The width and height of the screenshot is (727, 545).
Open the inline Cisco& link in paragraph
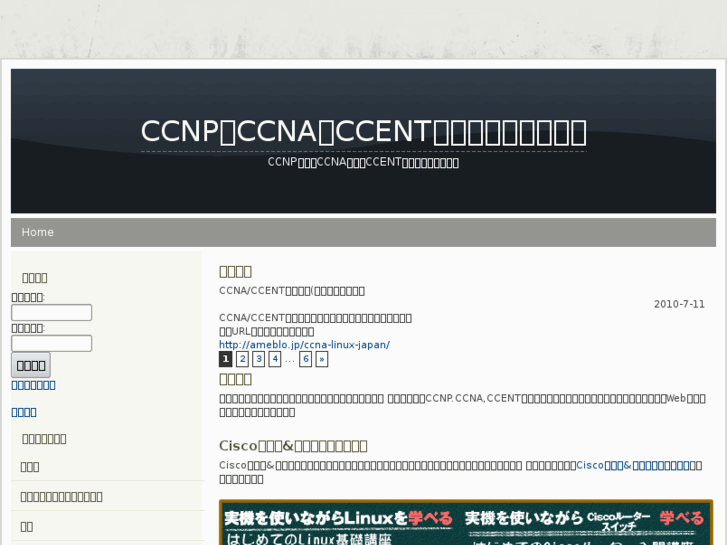pos(632,465)
